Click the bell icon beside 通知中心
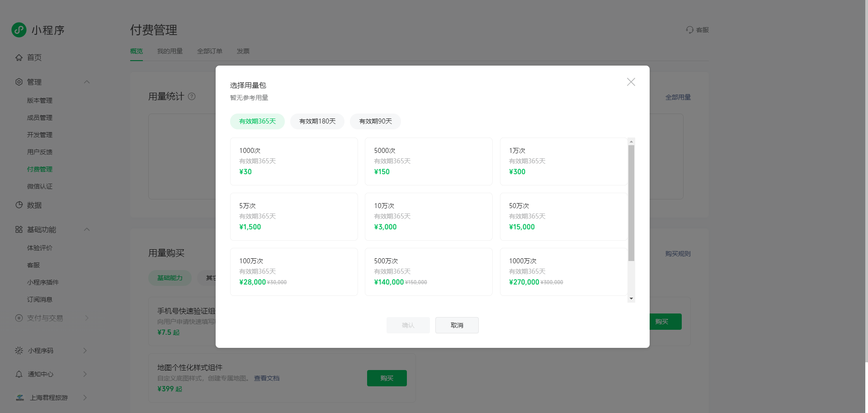Viewport: 868px width, 413px height. [x=19, y=374]
